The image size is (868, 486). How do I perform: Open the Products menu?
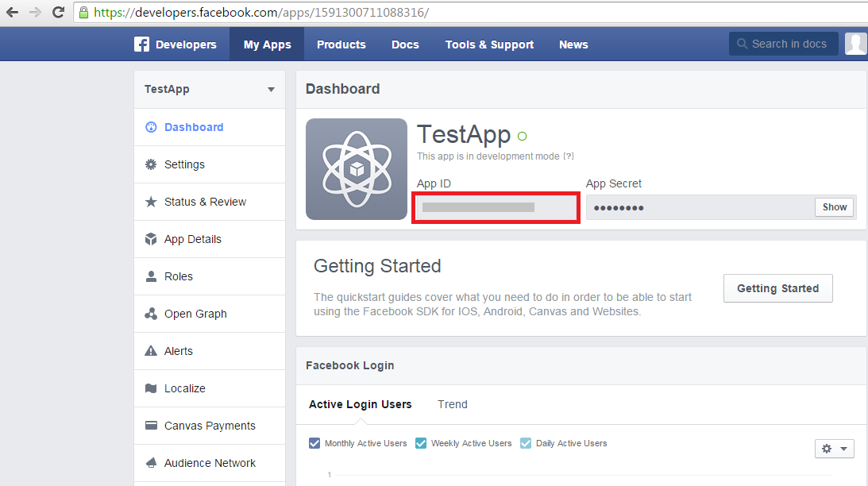[341, 44]
